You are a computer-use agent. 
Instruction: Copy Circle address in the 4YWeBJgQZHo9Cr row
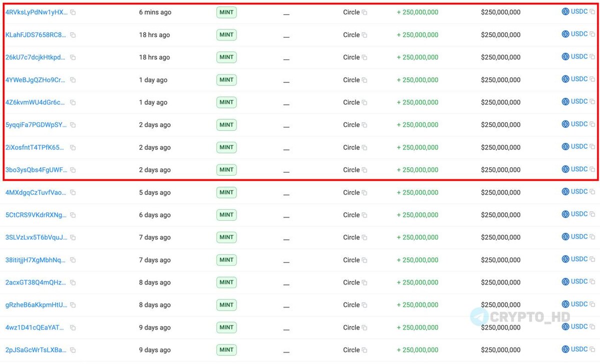pyautogui.click(x=364, y=80)
